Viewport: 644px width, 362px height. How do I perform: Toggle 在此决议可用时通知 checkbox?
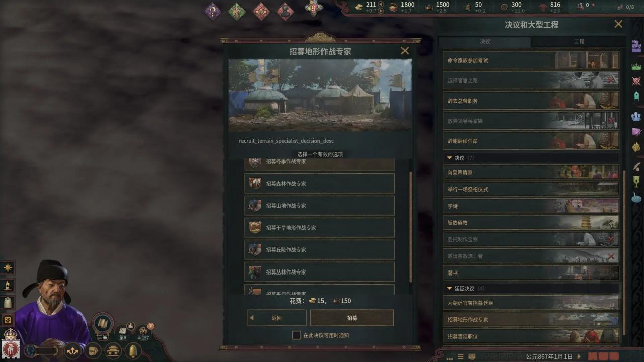tap(297, 335)
